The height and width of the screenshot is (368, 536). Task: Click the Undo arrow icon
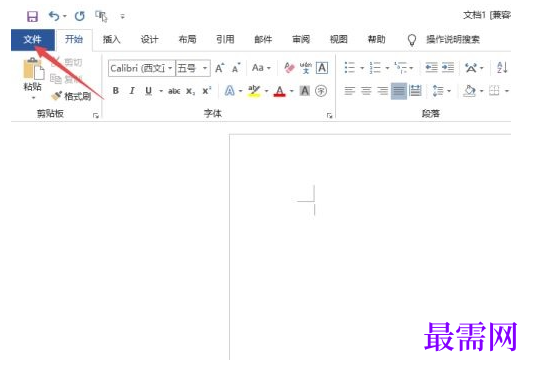pyautogui.click(x=54, y=16)
